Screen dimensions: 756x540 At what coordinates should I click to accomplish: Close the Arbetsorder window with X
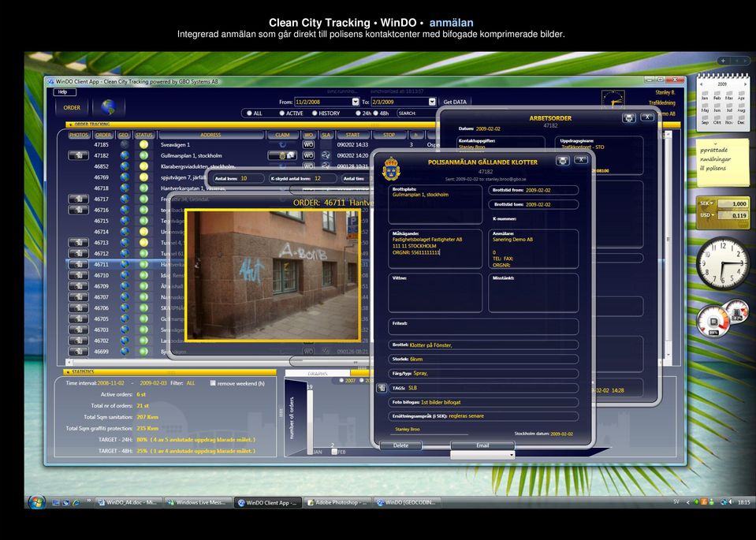pos(647,117)
